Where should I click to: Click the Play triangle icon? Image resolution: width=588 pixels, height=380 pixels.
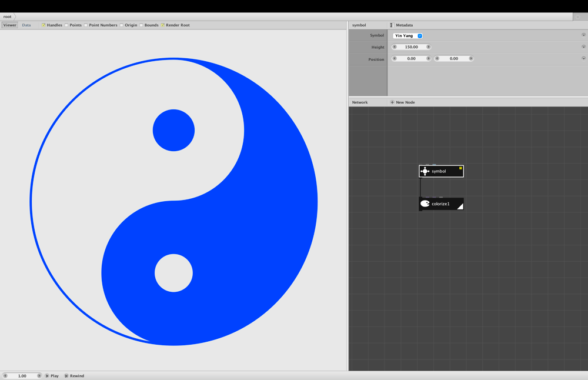click(47, 375)
